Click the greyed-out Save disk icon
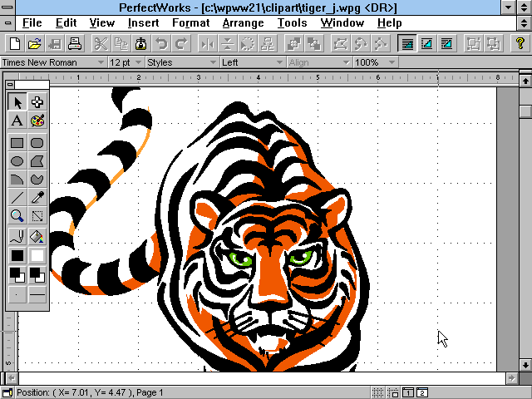 pos(54,44)
